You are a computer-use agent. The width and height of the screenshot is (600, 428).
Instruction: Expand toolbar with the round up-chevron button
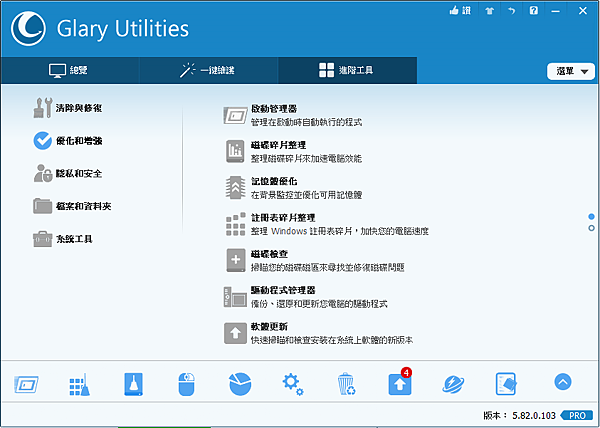(563, 381)
